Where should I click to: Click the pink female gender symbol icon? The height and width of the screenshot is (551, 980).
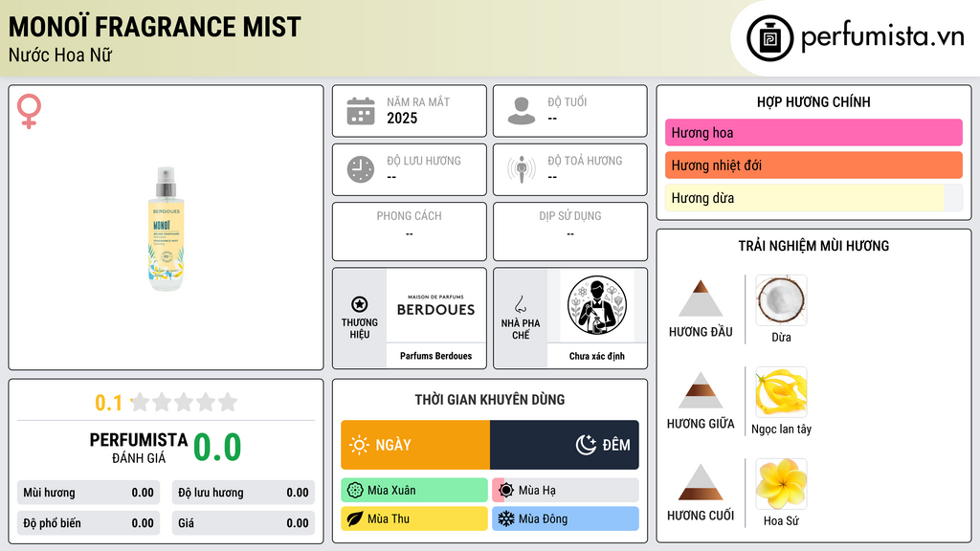(29, 111)
